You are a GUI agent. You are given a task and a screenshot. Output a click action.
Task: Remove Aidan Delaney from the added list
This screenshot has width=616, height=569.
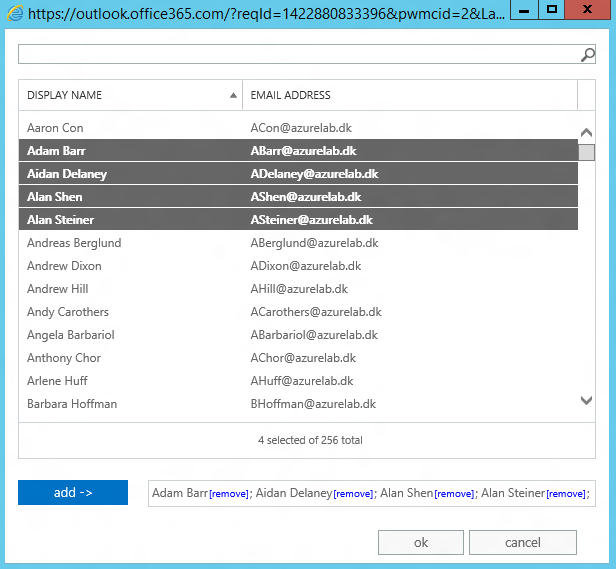353,494
